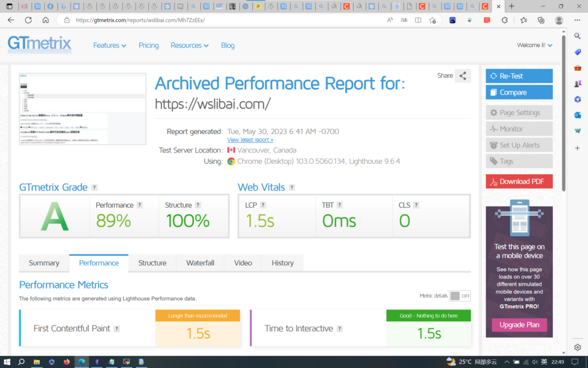588x368 pixels.
Task: Toggle the Metric details switch
Action: [460, 296]
